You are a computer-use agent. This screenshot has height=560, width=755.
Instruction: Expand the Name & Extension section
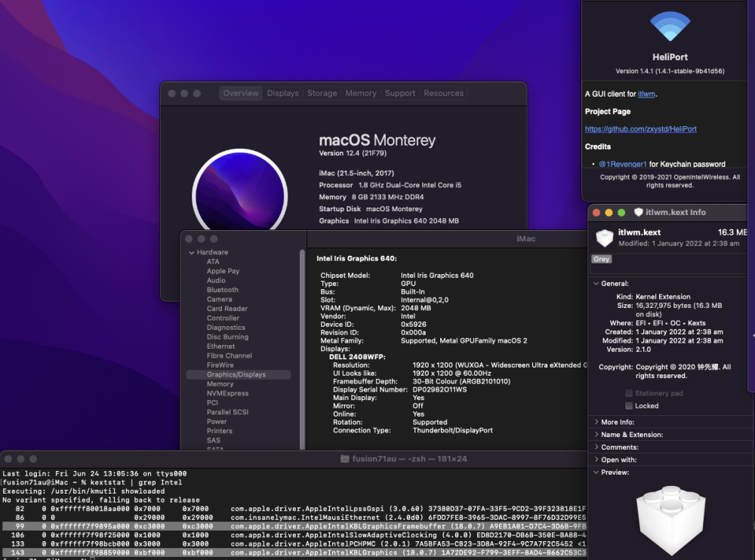pyautogui.click(x=596, y=434)
